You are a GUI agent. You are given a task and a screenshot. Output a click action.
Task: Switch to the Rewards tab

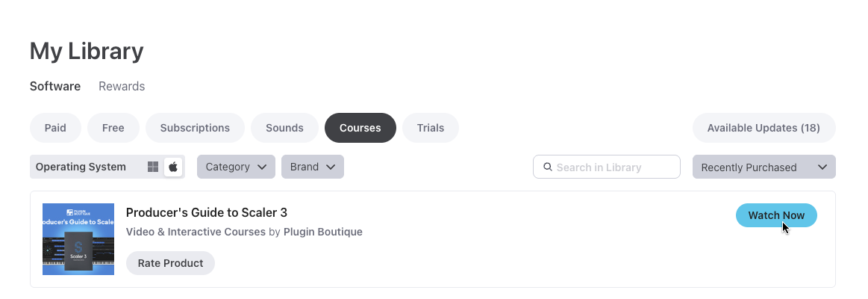pos(122,86)
